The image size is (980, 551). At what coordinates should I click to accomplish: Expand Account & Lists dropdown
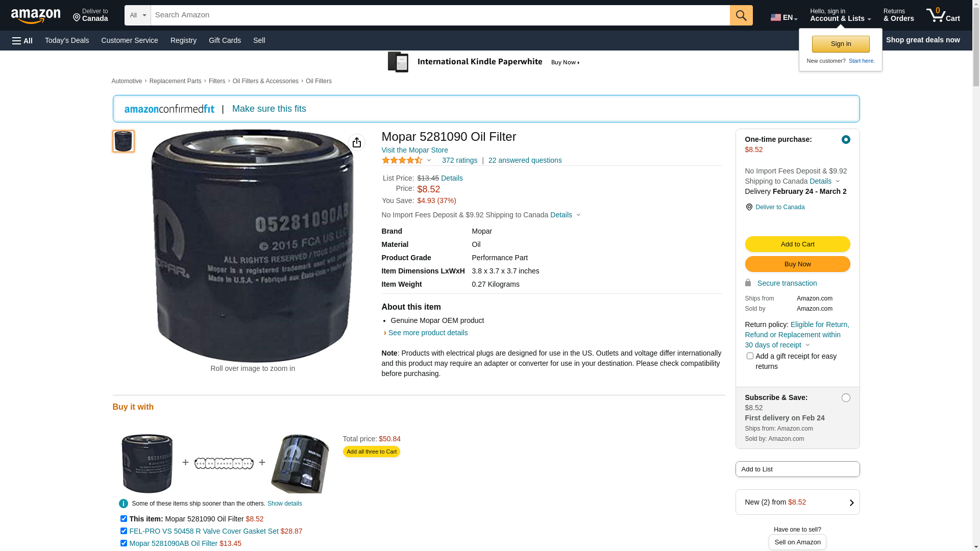pyautogui.click(x=840, y=15)
